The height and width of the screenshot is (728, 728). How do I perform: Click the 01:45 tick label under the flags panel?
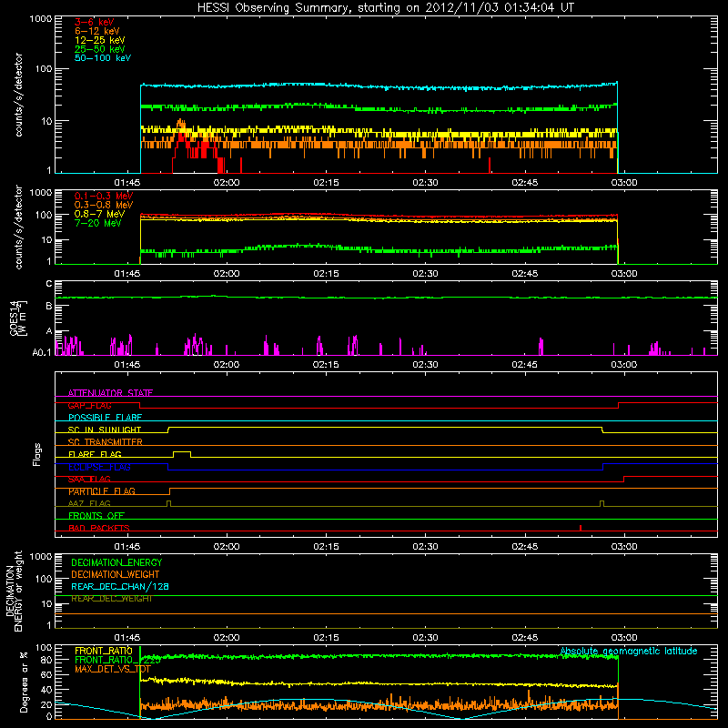click(x=127, y=547)
